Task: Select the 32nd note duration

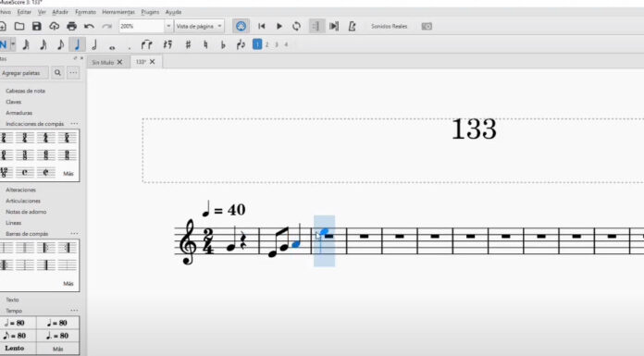Action: click(x=26, y=44)
